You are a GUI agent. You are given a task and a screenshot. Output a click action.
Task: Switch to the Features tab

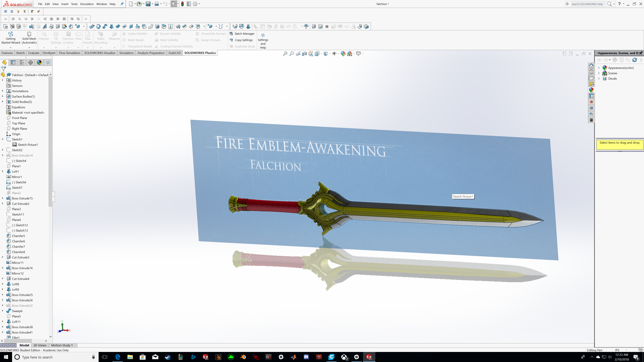pos(7,53)
